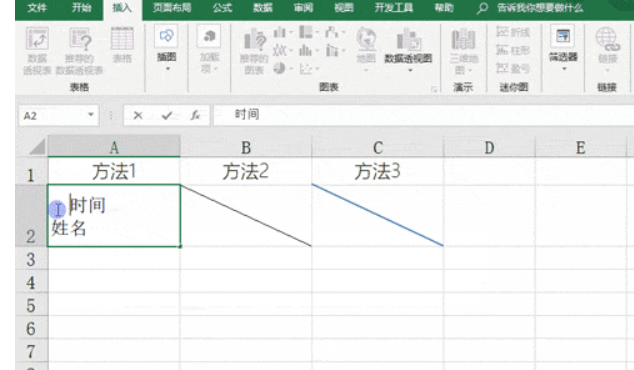Select column D header

tap(489, 146)
